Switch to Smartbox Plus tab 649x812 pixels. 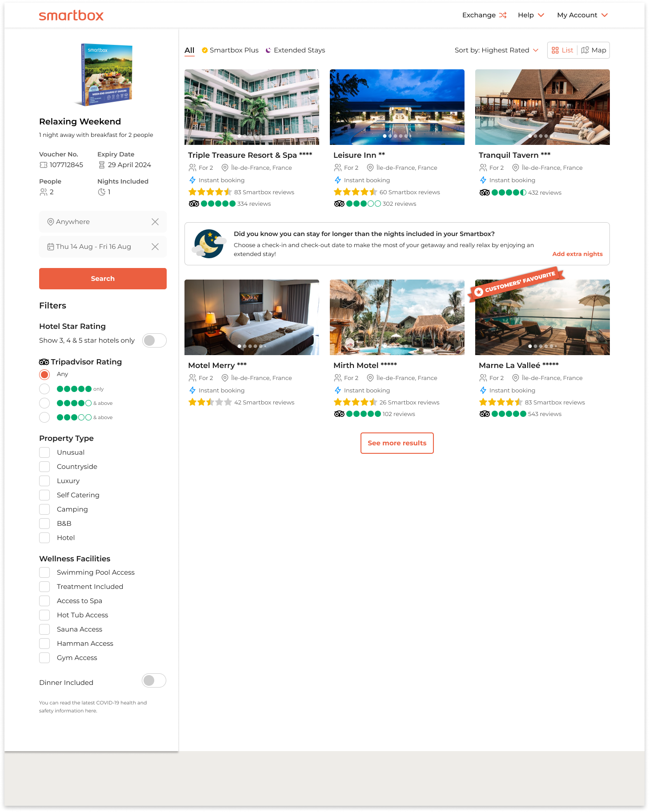pos(230,50)
